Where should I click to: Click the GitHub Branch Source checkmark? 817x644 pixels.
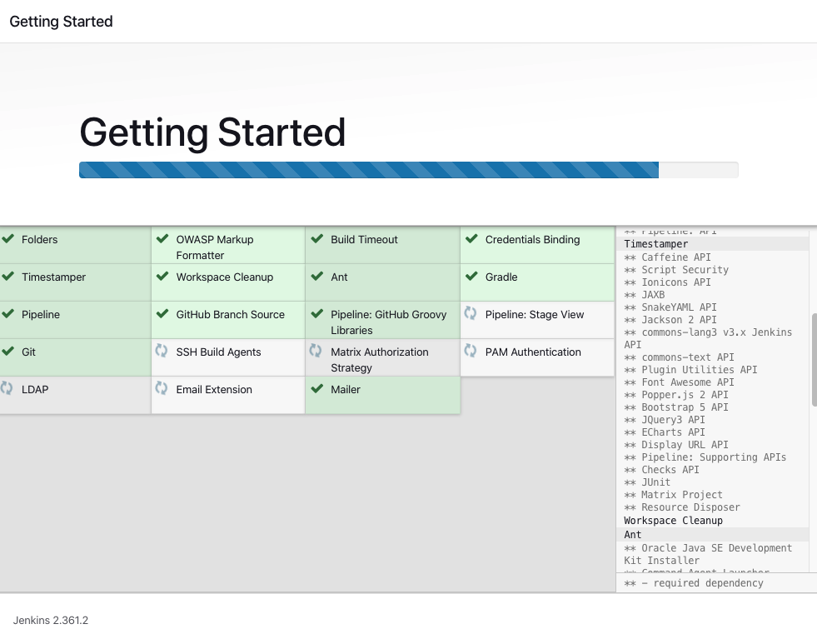pyautogui.click(x=162, y=313)
